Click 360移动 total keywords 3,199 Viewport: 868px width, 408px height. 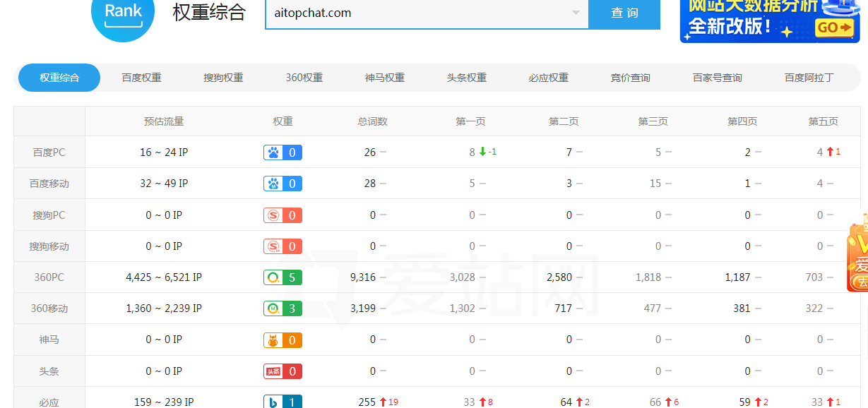tap(363, 308)
